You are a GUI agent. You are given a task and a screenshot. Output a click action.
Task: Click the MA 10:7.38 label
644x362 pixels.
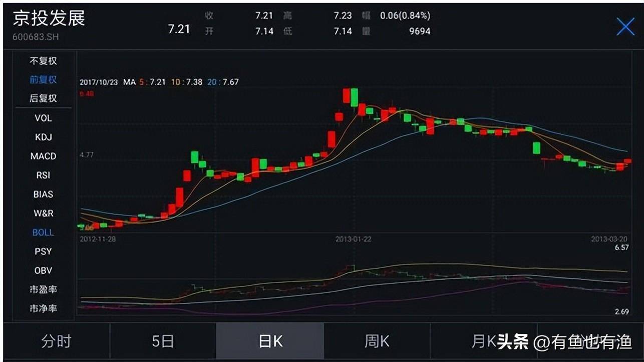[187, 82]
